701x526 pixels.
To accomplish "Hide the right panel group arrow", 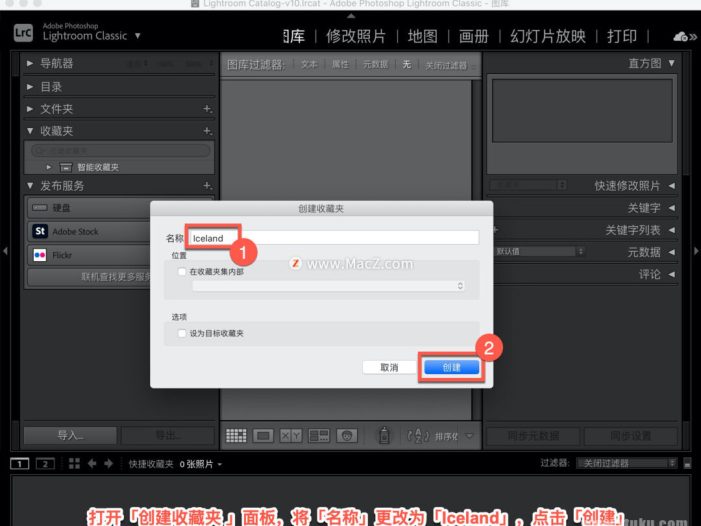I will [x=696, y=251].
